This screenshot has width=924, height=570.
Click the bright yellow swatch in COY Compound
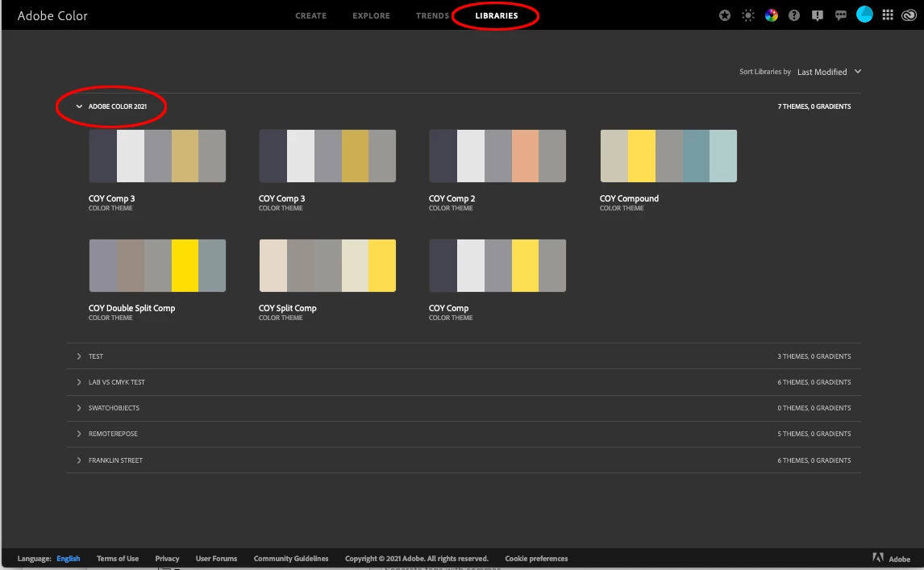(641, 156)
